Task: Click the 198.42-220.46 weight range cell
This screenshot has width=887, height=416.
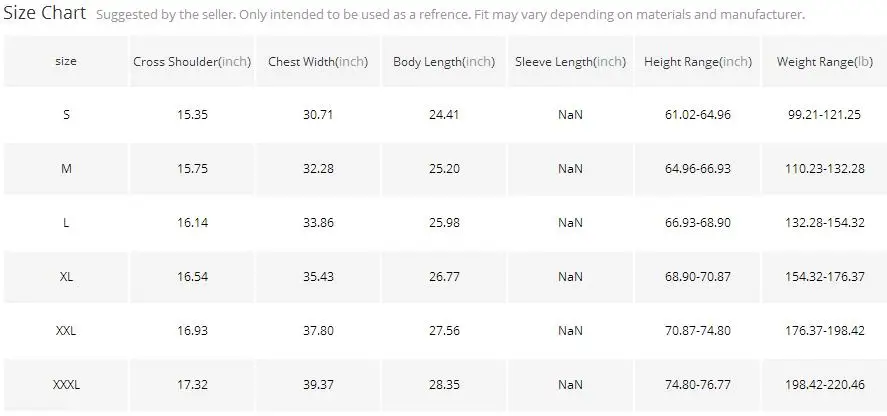Action: pyautogui.click(x=825, y=385)
